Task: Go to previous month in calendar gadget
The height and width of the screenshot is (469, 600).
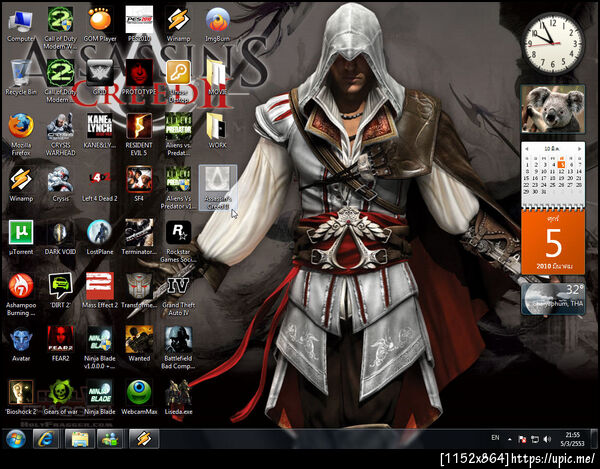Action: point(527,148)
